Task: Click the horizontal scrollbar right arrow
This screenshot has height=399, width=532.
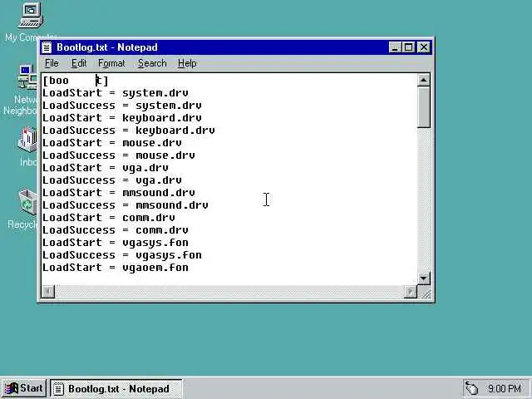Action: 411,292
